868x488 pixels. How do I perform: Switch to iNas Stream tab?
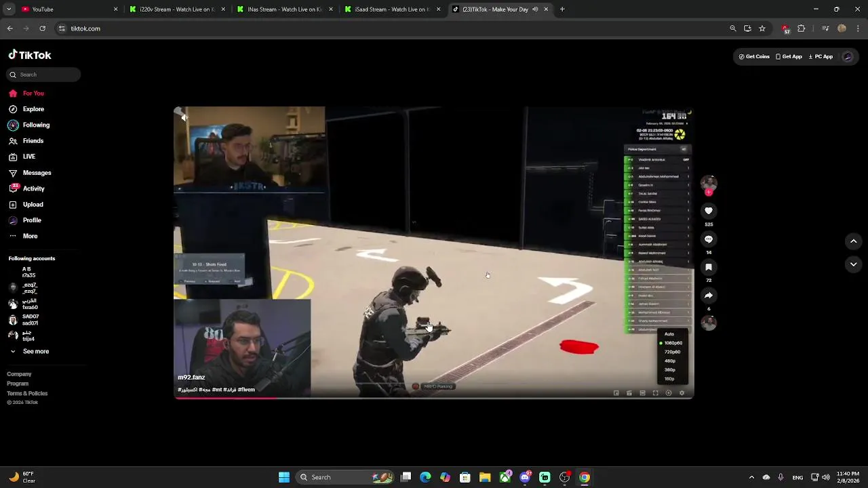pyautogui.click(x=283, y=9)
